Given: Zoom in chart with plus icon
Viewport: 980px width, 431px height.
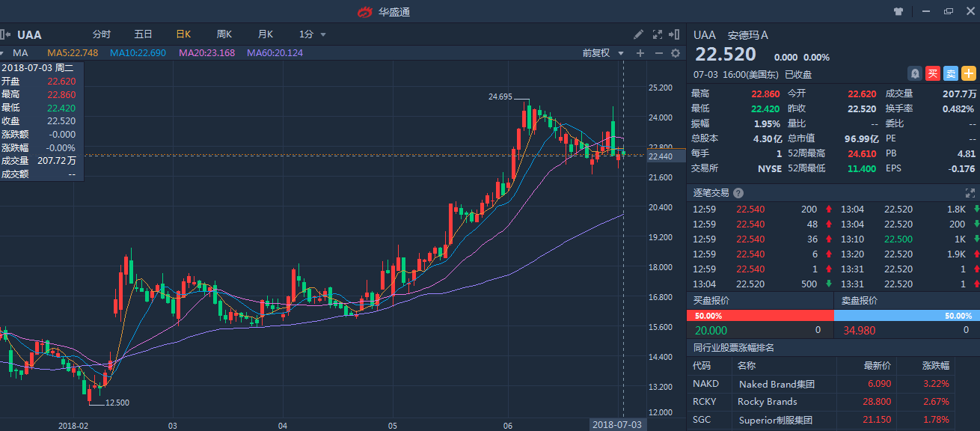Looking at the screenshot, I should [640, 53].
